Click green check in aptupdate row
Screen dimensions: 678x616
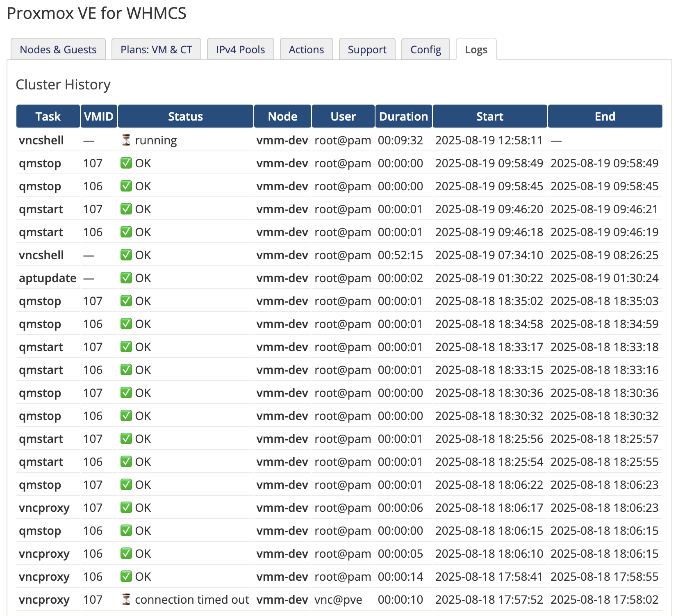pos(126,278)
